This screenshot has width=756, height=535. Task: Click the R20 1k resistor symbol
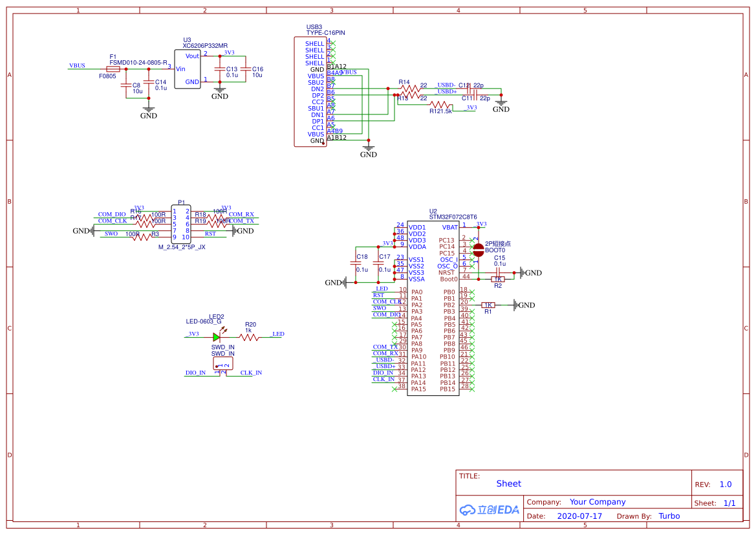coord(249,336)
